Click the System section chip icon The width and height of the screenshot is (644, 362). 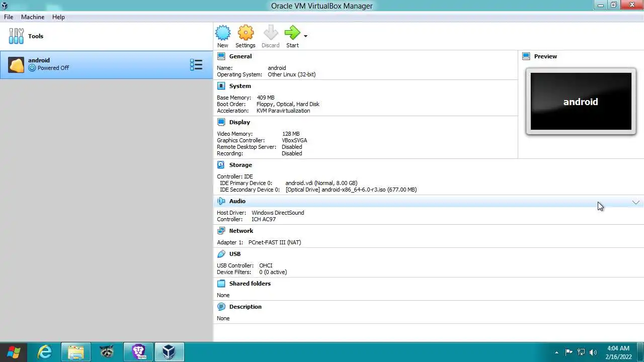221,86
